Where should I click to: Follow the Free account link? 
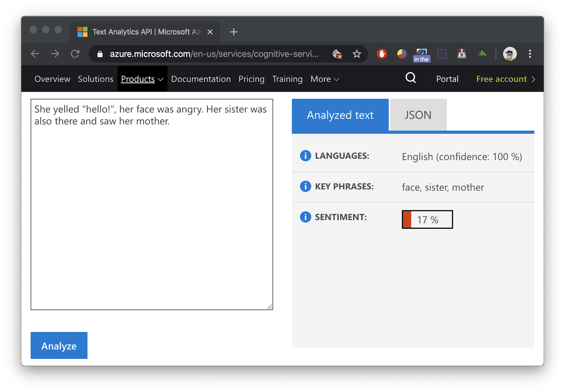pos(502,79)
